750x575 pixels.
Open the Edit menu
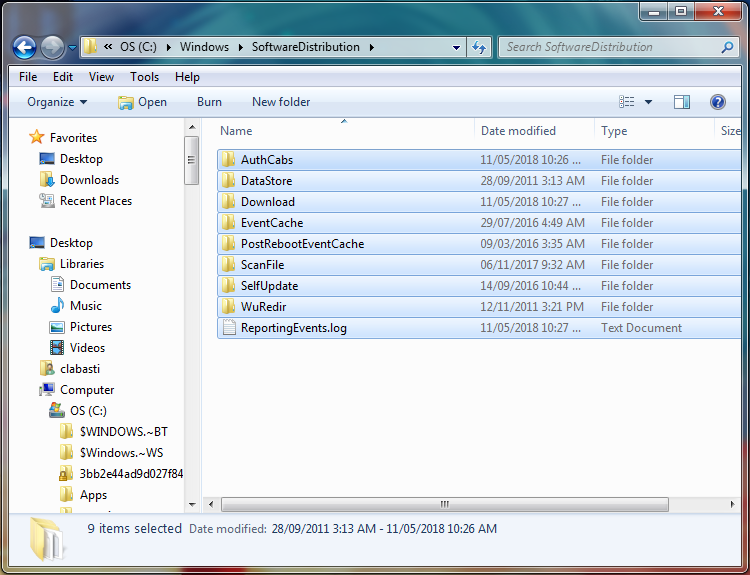[63, 77]
